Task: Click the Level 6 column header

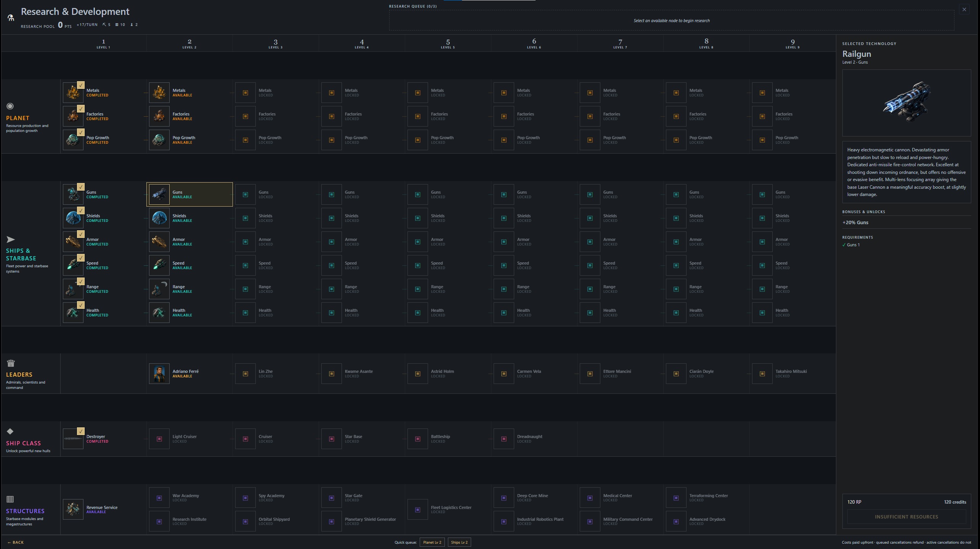Action: [x=534, y=43]
